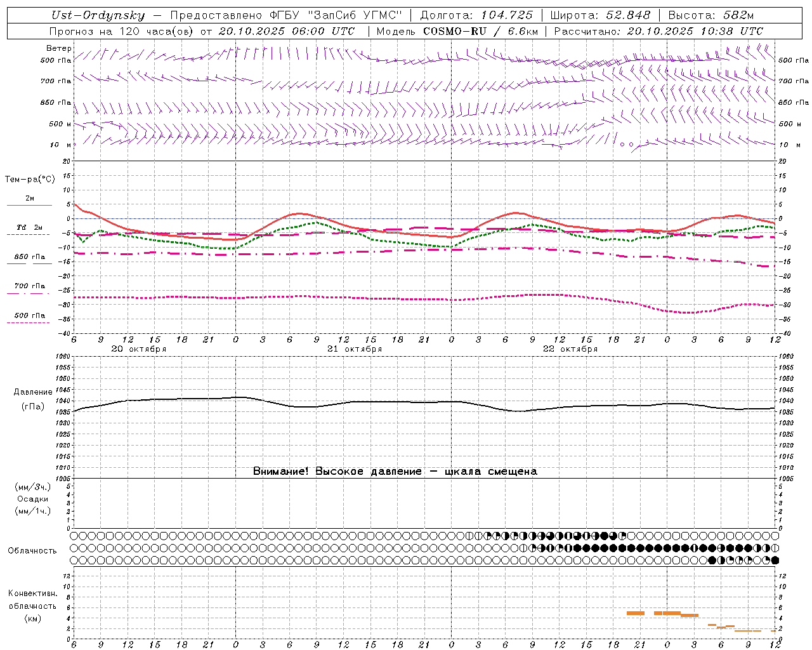Click the forecast start time 20.10.2025 06:00 UTC
Viewport: 812px width, 650px height.
click(x=287, y=31)
